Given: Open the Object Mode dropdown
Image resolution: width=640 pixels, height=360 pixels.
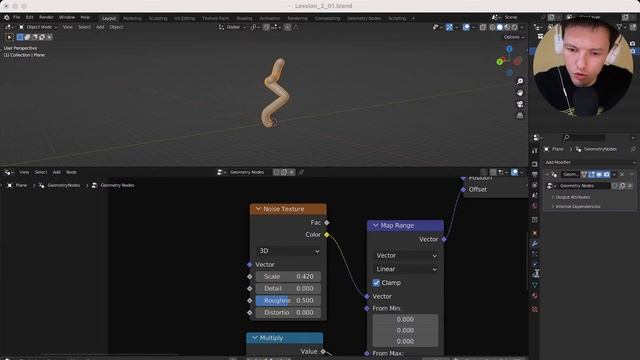Looking at the screenshot, I should click(x=39, y=27).
